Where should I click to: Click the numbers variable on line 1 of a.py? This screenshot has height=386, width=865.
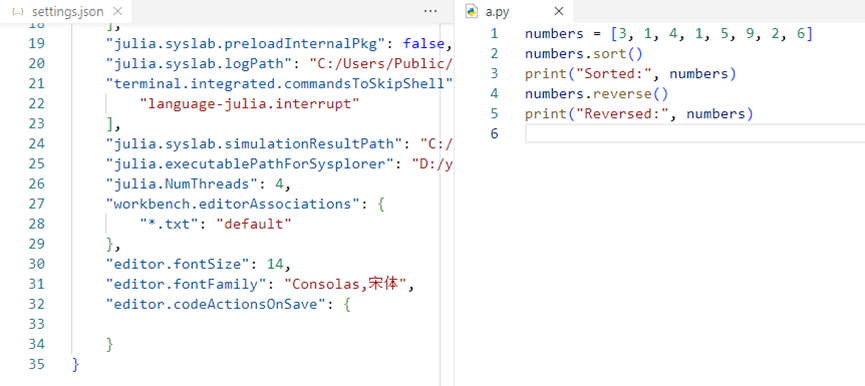[554, 34]
